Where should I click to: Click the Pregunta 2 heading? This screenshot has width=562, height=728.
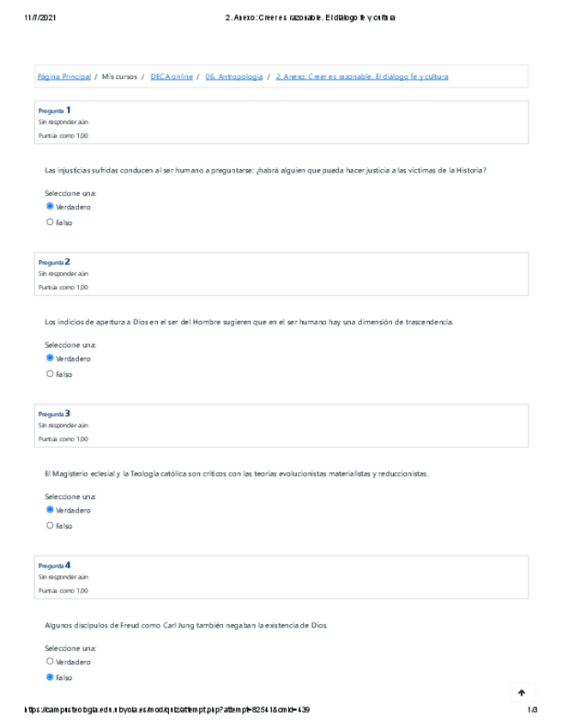[x=54, y=262]
